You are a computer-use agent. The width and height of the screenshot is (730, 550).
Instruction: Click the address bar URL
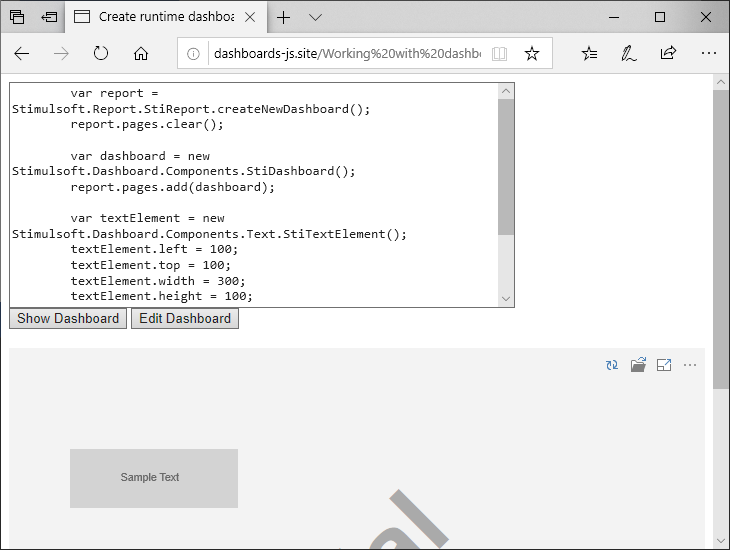click(x=347, y=54)
